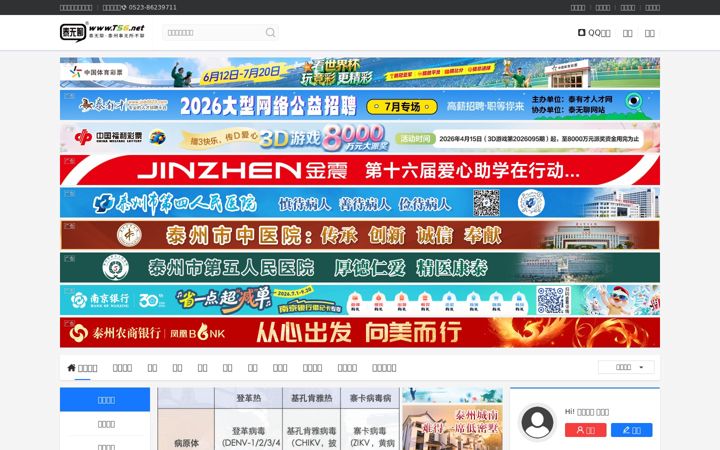The height and width of the screenshot is (450, 720).
Task: Expand the dropdown at navigation bar's right end
Action: click(x=626, y=367)
